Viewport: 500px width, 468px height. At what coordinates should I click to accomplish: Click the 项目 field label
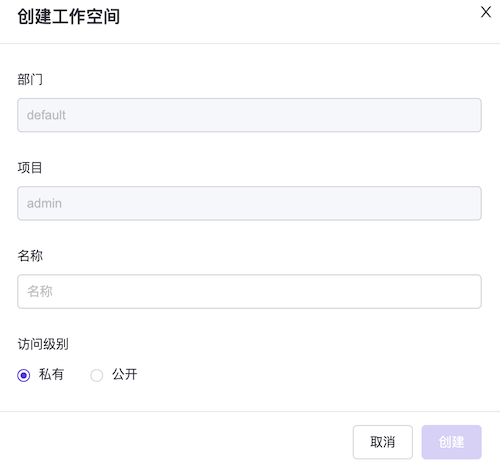[x=30, y=168]
